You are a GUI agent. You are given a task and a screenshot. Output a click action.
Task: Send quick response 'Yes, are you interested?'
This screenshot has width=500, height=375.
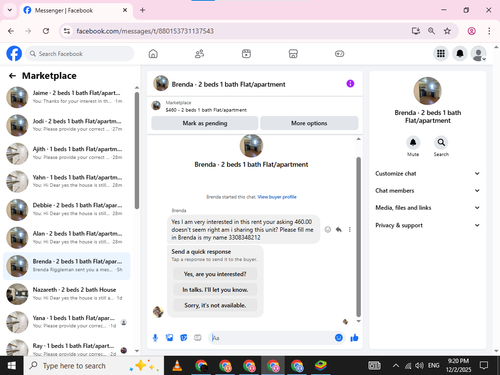coord(215,274)
